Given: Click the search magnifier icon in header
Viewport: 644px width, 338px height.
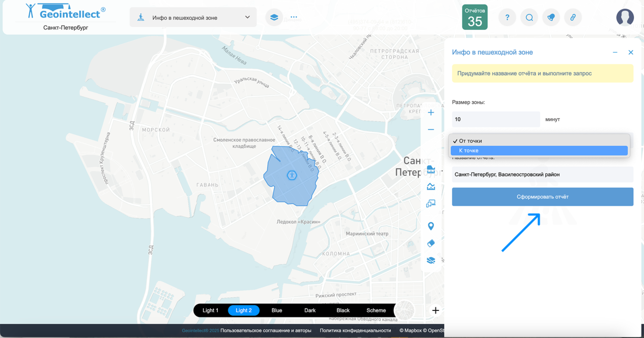Looking at the screenshot, I should coord(529,17).
